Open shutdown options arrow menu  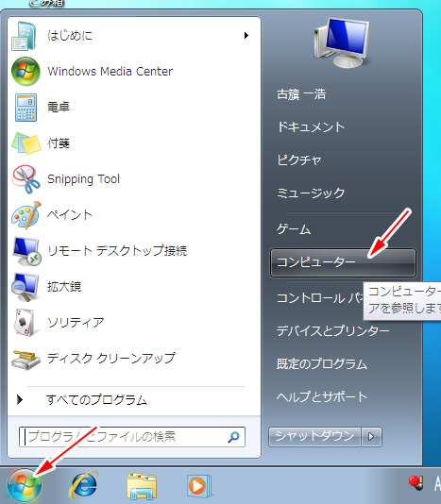tap(371, 437)
